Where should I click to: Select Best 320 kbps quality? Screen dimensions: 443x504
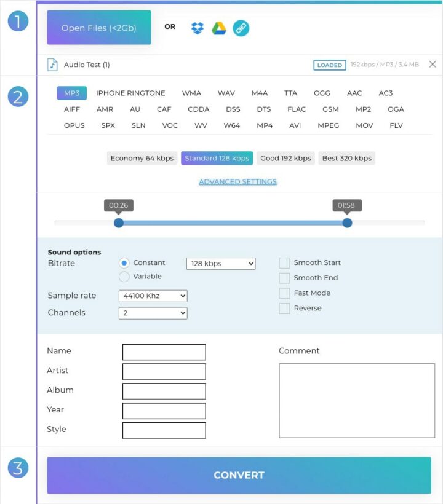coord(347,159)
